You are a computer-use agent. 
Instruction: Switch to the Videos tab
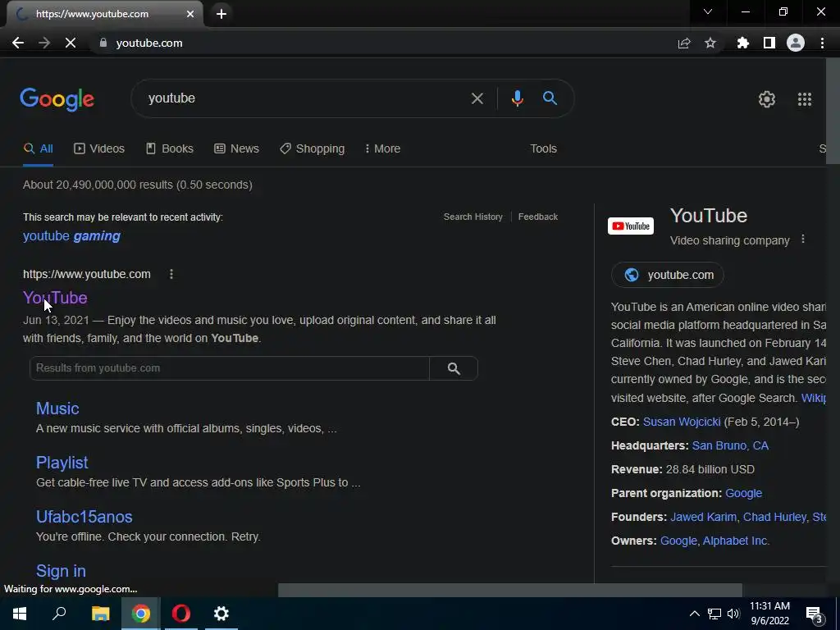click(99, 148)
